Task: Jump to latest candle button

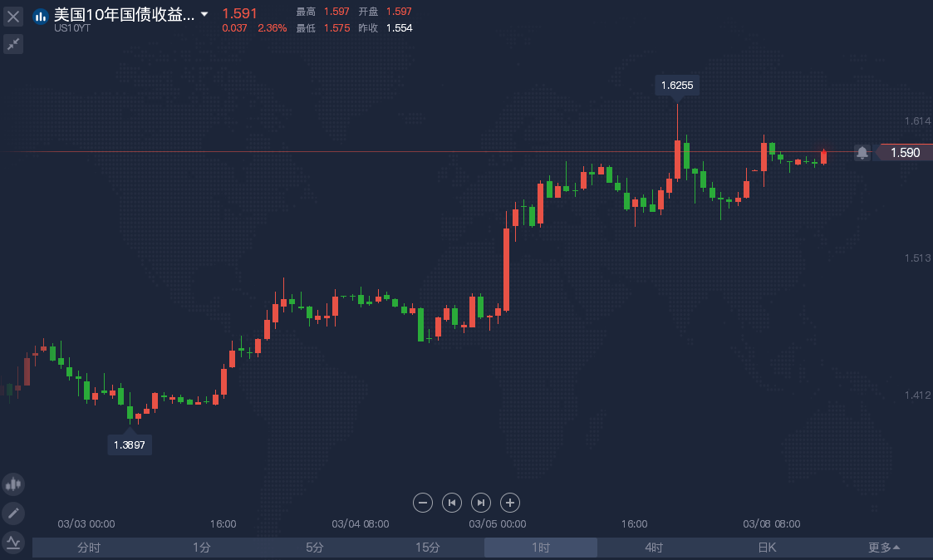Action: point(481,503)
